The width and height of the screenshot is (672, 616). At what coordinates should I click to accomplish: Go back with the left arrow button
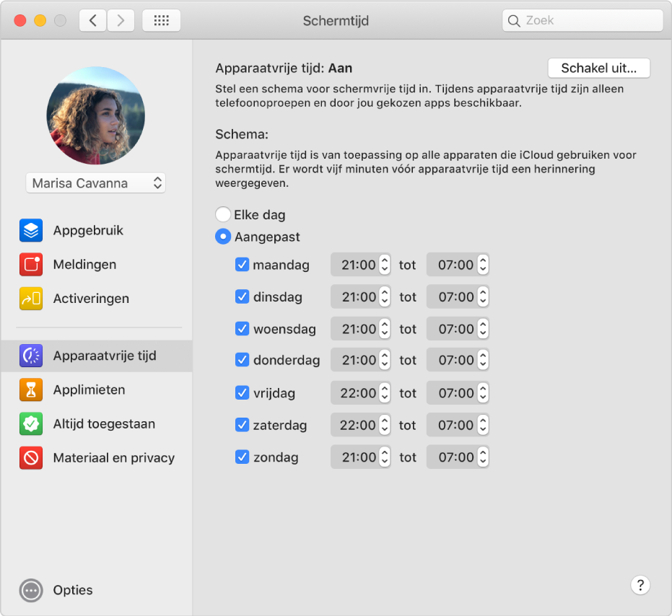click(92, 21)
